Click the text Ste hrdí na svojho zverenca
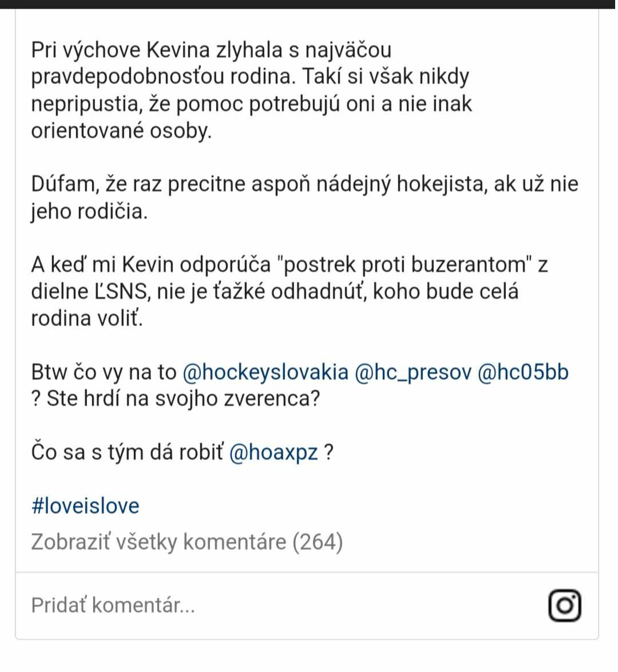Viewport: 618px width, 672px height. click(x=183, y=398)
